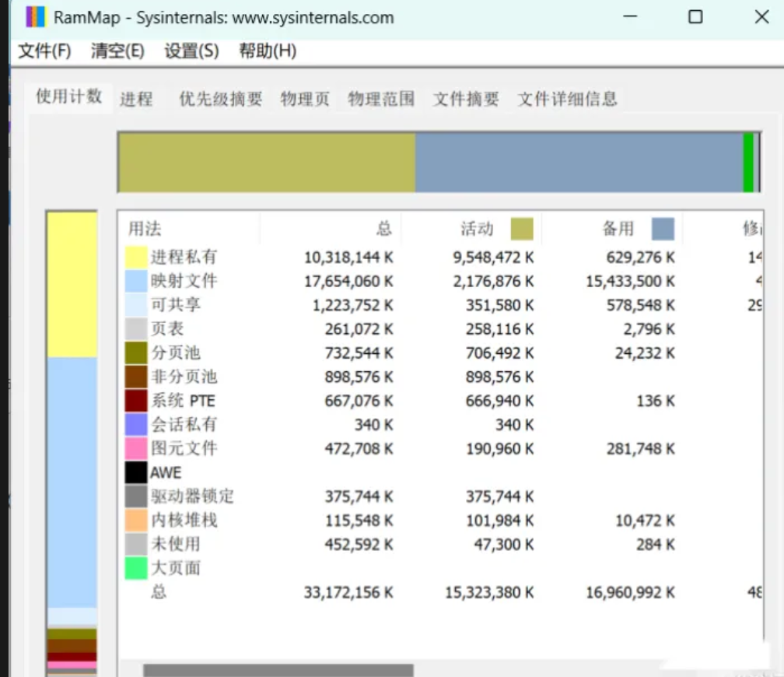Viewport: 784px width, 677px height.
Task: Switch to the 文件摘要 tab
Action: pos(465,99)
